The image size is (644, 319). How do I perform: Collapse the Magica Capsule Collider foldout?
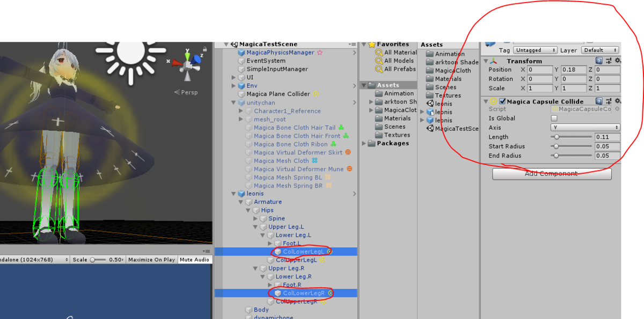pyautogui.click(x=485, y=101)
